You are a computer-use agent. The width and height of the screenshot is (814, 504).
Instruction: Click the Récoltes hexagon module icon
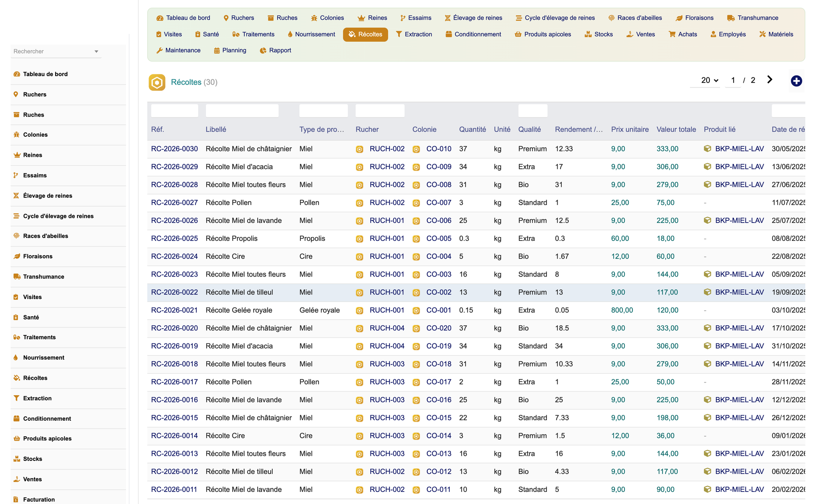pyautogui.click(x=157, y=82)
